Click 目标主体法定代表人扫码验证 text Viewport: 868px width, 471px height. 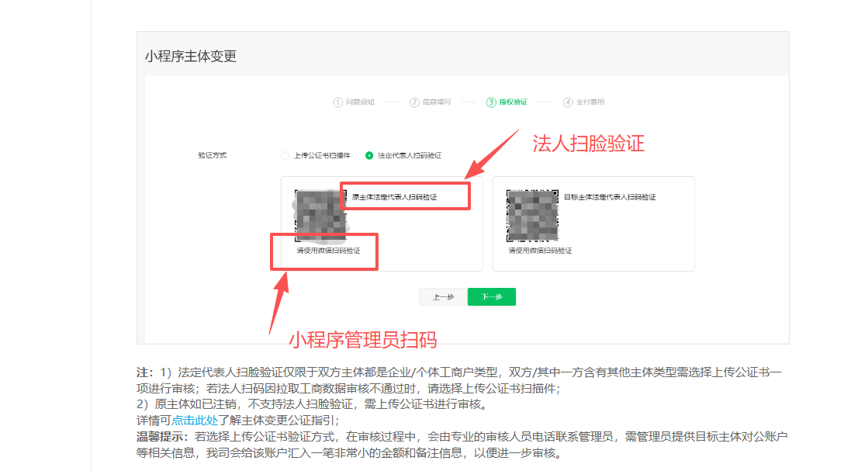pyautogui.click(x=610, y=197)
